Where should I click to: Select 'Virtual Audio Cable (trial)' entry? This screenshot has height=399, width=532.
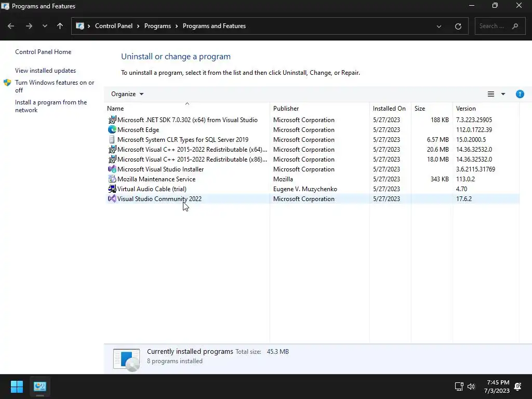point(152,189)
